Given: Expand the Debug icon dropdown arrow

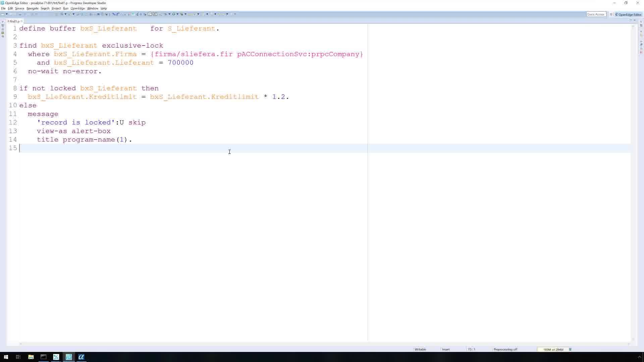Looking at the screenshot, I should coord(169,14).
